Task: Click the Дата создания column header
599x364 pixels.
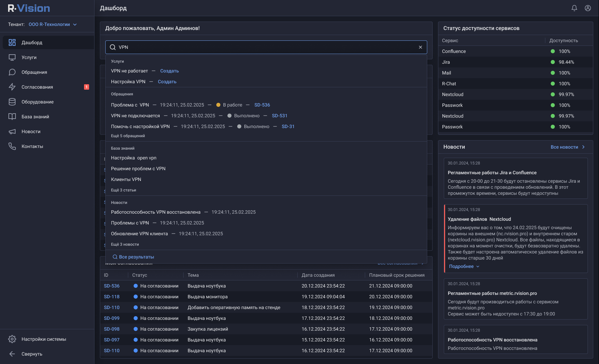Action: (318, 275)
